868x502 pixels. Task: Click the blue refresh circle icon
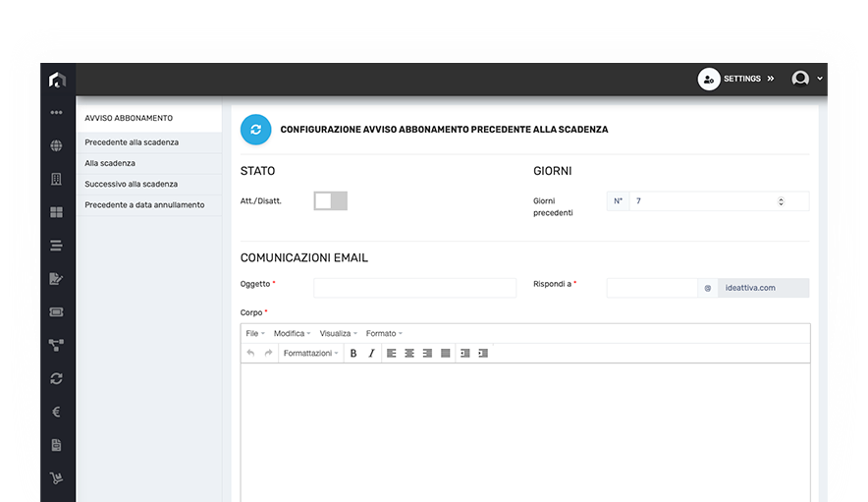click(255, 130)
